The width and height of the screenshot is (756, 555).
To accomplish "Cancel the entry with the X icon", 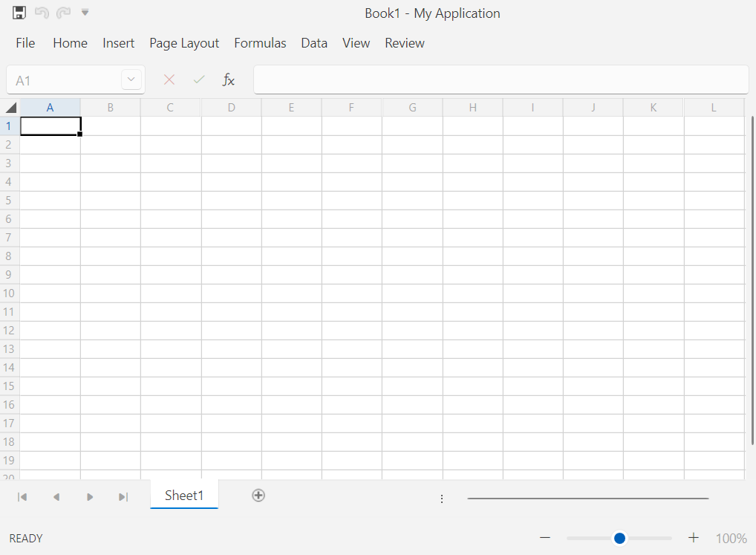I will tap(169, 79).
